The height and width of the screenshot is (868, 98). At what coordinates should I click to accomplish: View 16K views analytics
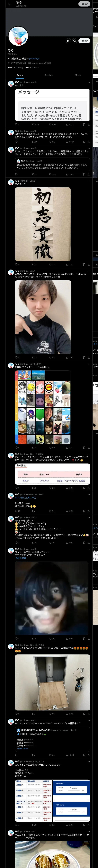pyautogui.click(x=70, y=543)
